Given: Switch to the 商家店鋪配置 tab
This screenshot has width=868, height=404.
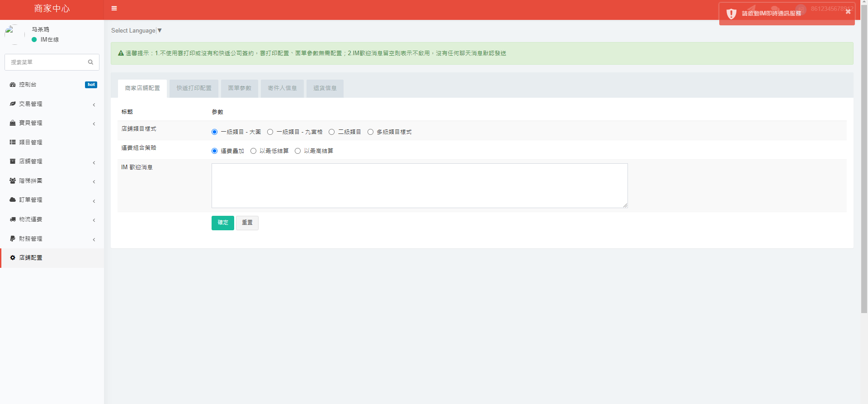Looking at the screenshot, I should [x=142, y=88].
